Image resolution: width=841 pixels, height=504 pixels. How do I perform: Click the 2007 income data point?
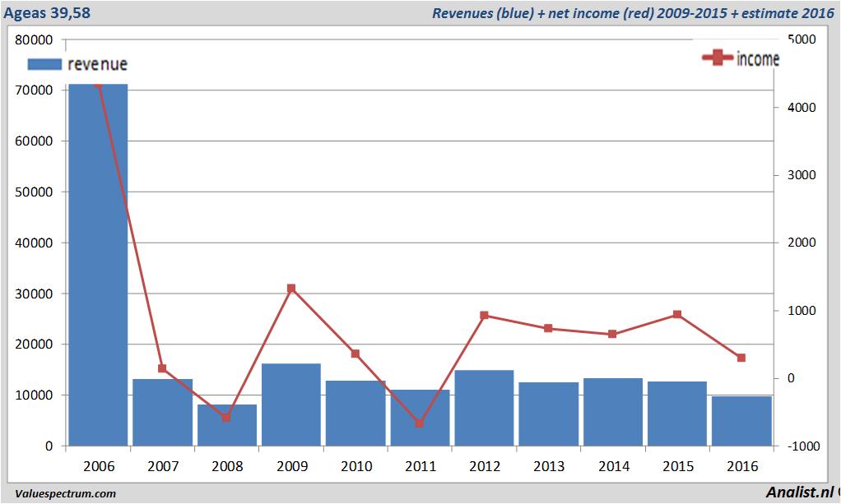pyautogui.click(x=162, y=368)
